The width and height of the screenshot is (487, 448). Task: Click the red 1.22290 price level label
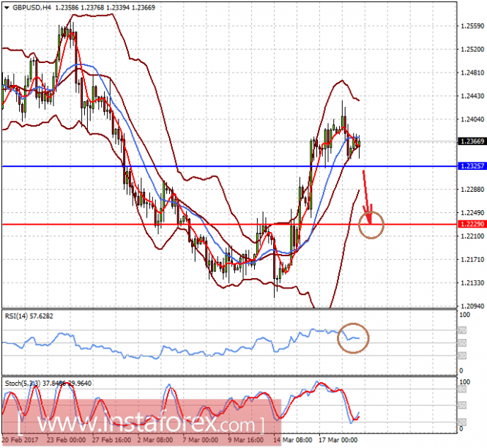click(x=472, y=224)
